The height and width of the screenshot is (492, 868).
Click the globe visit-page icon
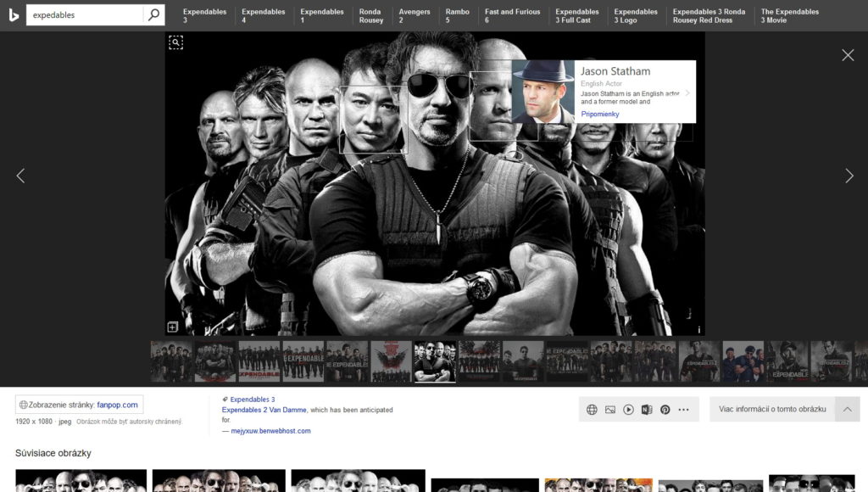click(x=592, y=410)
